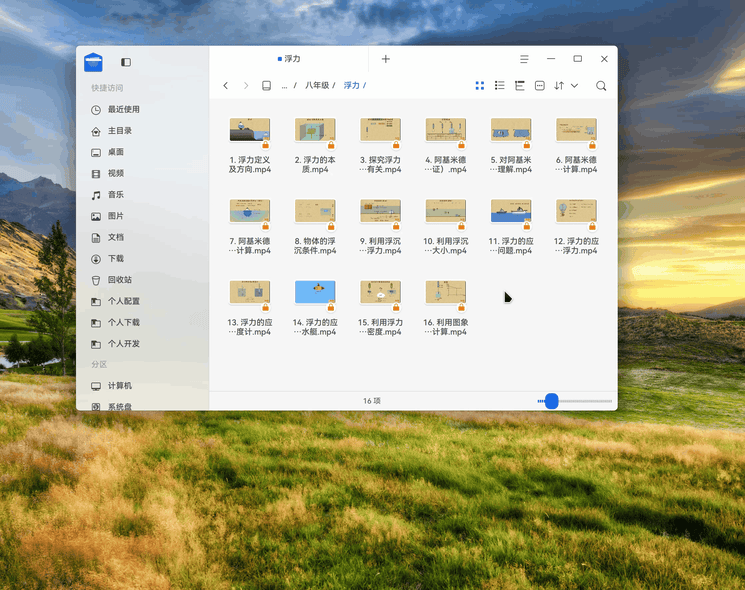Select the video 16. 利用图象…计算.mp4
Screen dimensions: 745x590
click(446, 308)
